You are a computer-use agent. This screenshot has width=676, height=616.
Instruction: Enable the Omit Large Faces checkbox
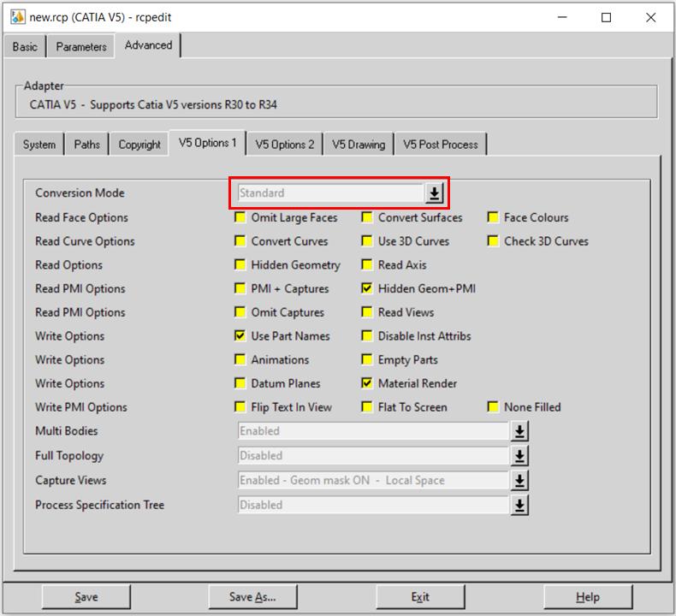(x=240, y=216)
